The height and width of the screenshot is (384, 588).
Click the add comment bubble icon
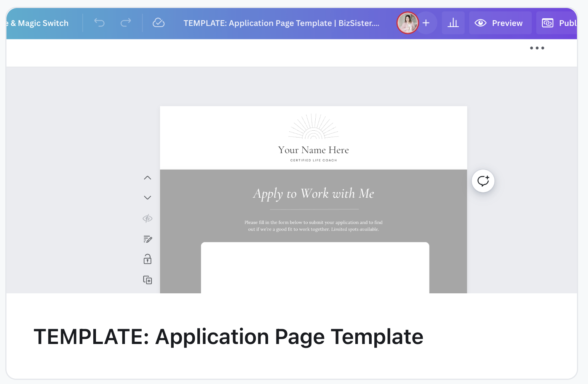(x=483, y=181)
